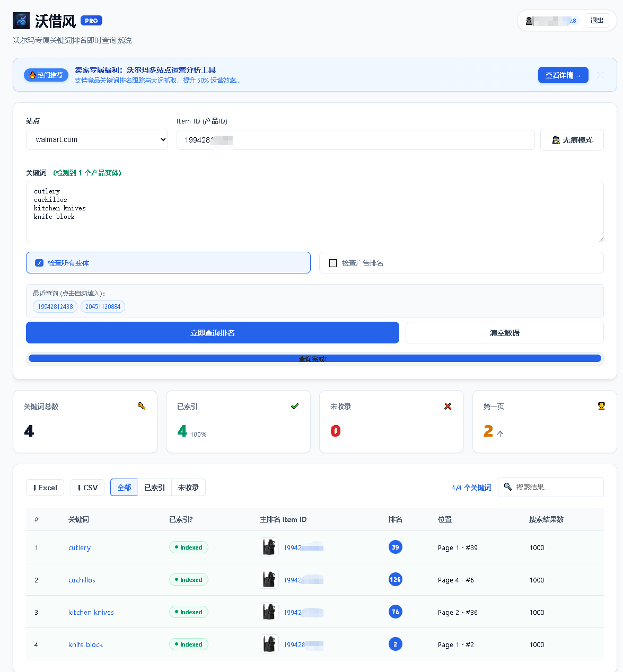This screenshot has height=672, width=623.
Task: Click the product thumbnail in the cutlery row
Action: point(269,547)
